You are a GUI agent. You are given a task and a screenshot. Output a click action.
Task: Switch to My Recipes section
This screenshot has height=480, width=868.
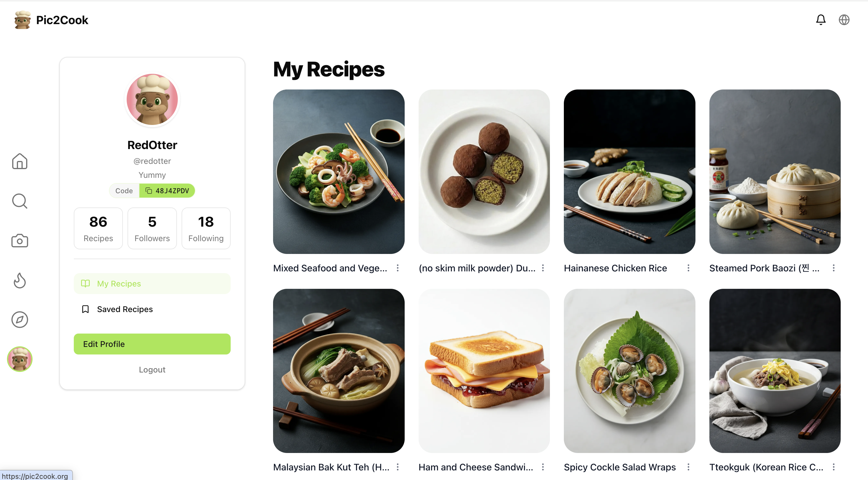(152, 284)
